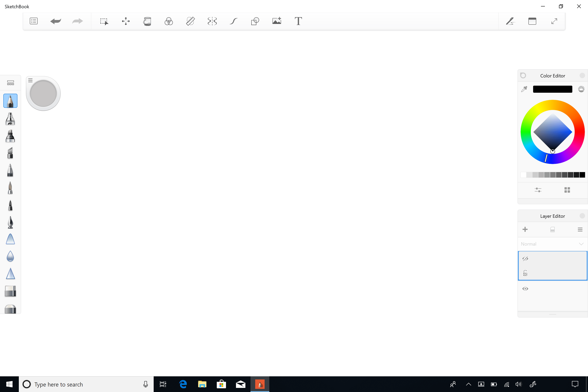588x392 pixels.
Task: Select the Flood Fill tool
Action: click(147, 21)
